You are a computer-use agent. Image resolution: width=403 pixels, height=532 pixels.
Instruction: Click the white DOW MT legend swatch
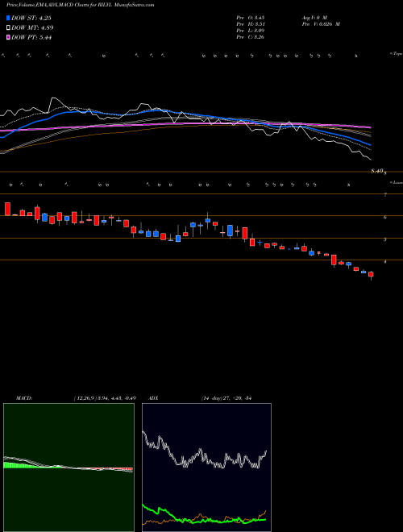8,28
